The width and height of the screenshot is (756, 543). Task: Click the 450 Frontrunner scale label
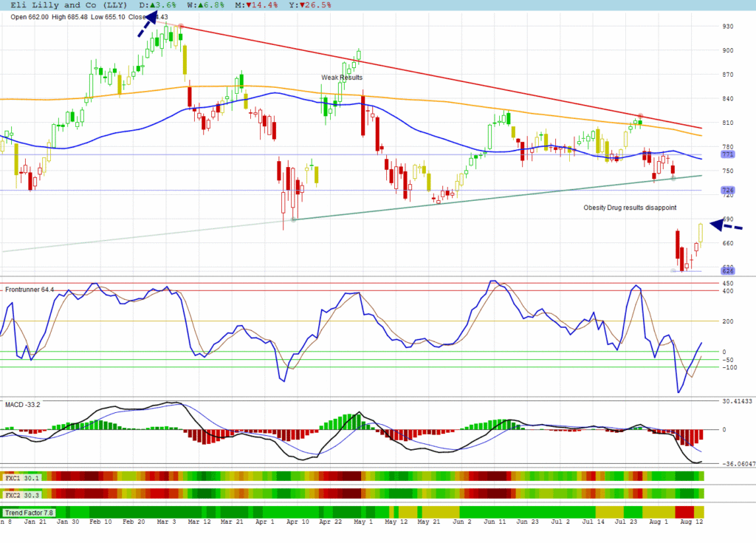tap(728, 284)
